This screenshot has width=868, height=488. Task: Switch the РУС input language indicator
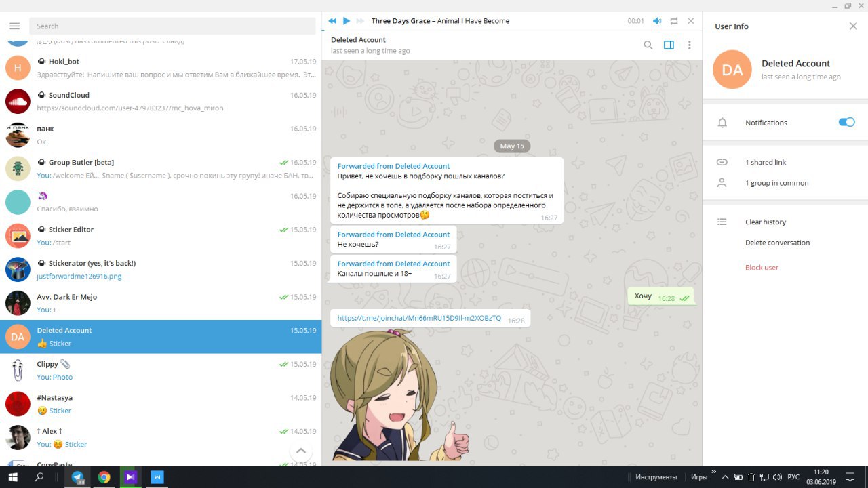pos(793,477)
